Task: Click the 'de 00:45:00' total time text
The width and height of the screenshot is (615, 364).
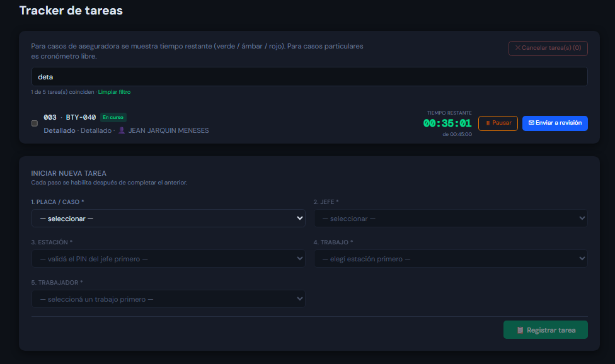Action: click(x=457, y=134)
